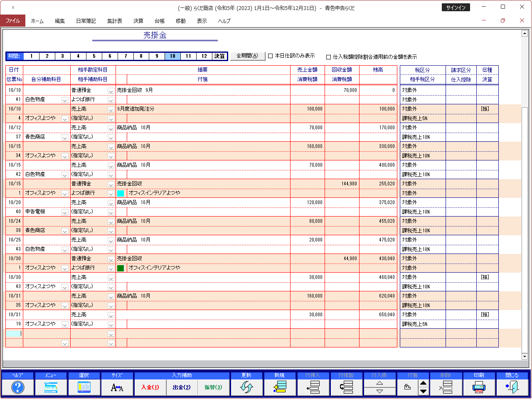Select period 決算 in period bar
532x399 pixels.
(x=219, y=56)
